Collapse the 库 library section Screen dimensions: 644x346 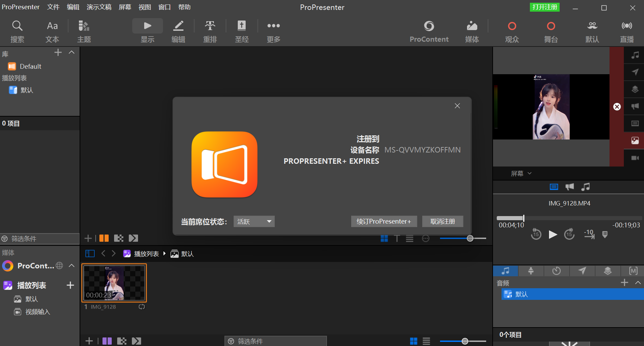click(x=71, y=53)
